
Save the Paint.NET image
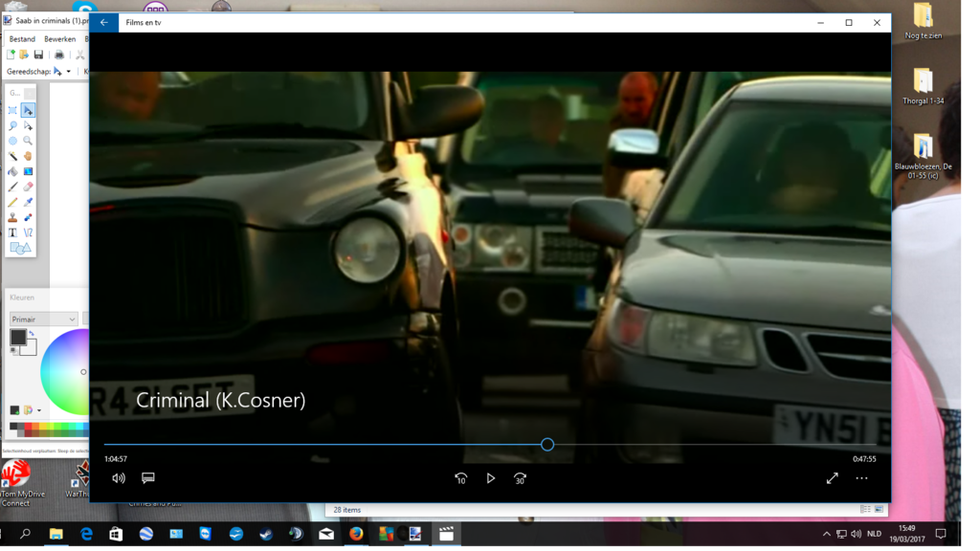click(38, 55)
